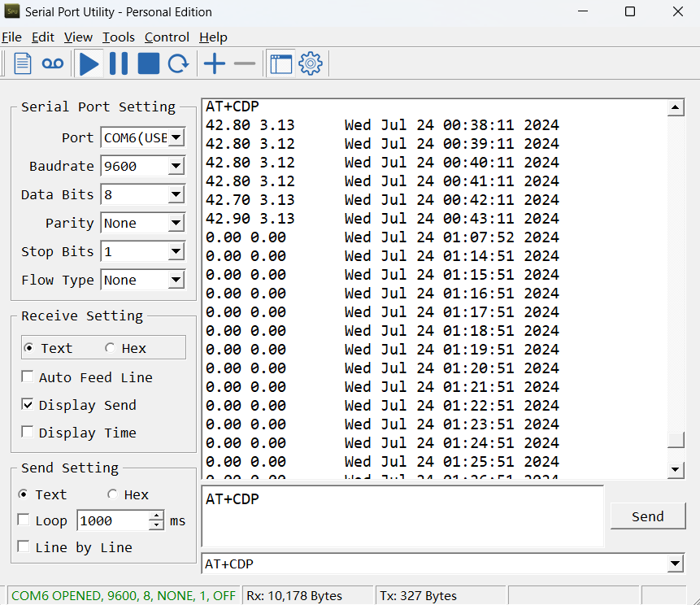The image size is (700, 605).
Task: Click the refresh circular arrow icon
Action: pos(179,63)
